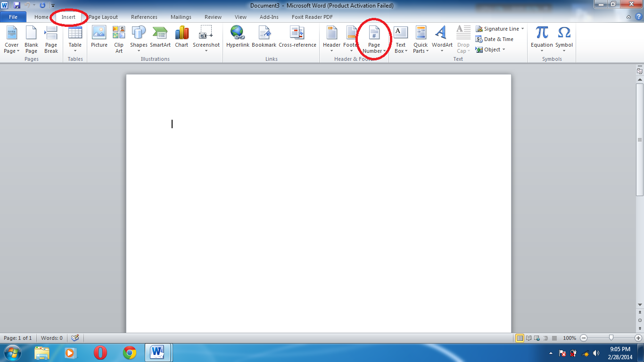Open the Header dropdown

point(331,40)
